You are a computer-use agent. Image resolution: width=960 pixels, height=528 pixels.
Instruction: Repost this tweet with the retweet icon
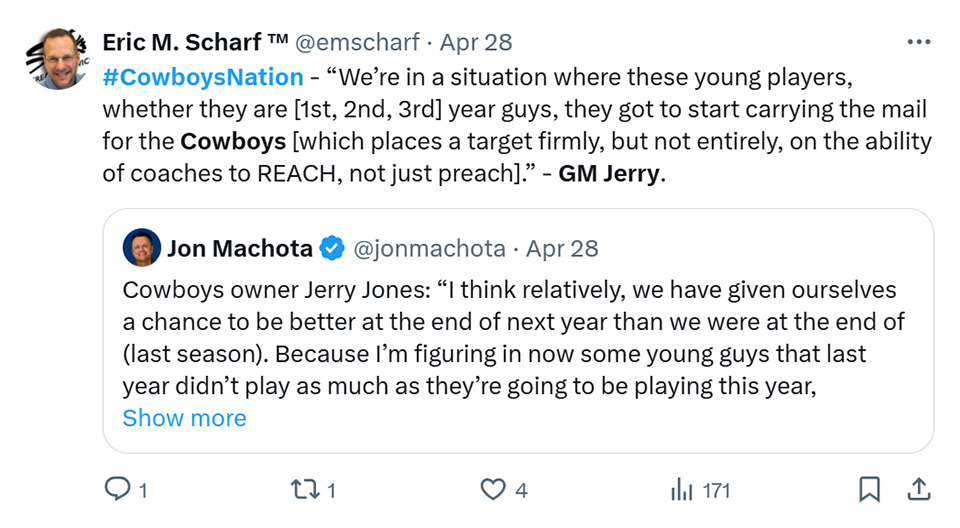[x=304, y=490]
